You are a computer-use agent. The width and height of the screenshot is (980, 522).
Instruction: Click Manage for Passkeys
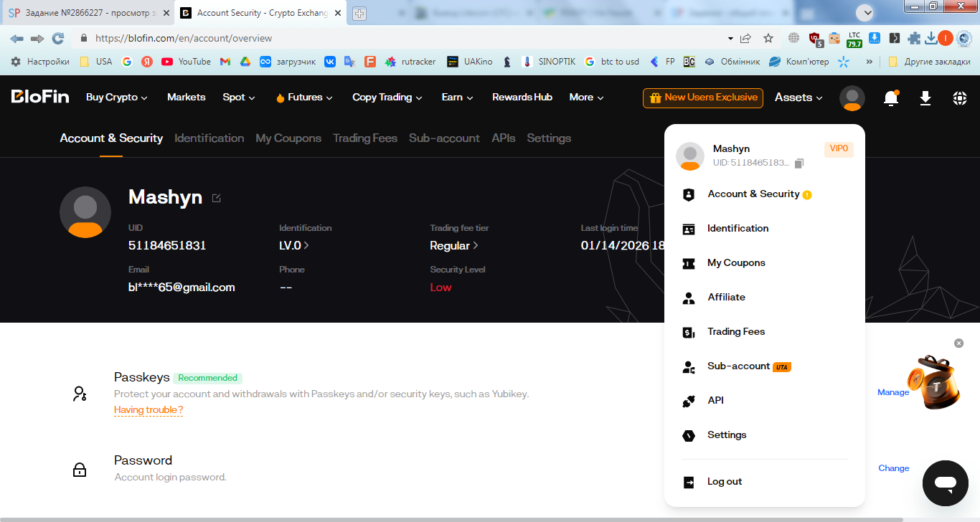[x=893, y=392]
